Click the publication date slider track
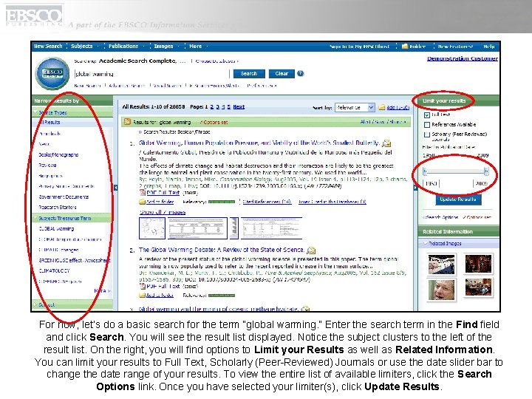Viewport: 532px width, 399px height. tap(456, 171)
